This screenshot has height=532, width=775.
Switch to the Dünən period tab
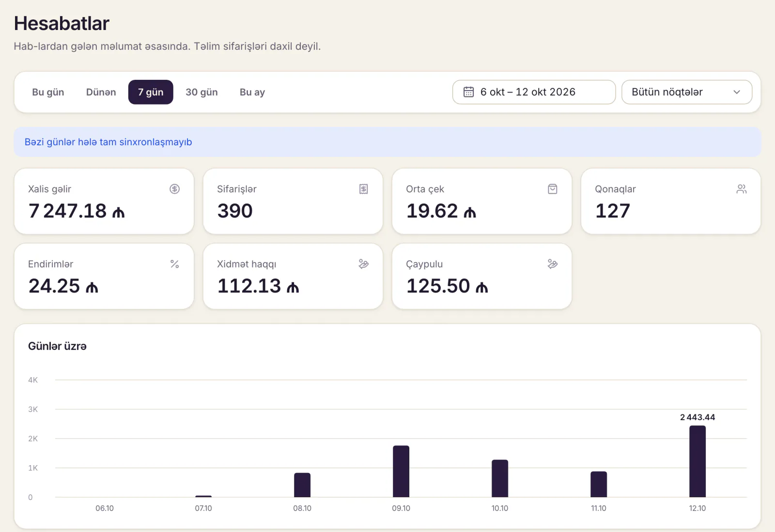(x=101, y=92)
